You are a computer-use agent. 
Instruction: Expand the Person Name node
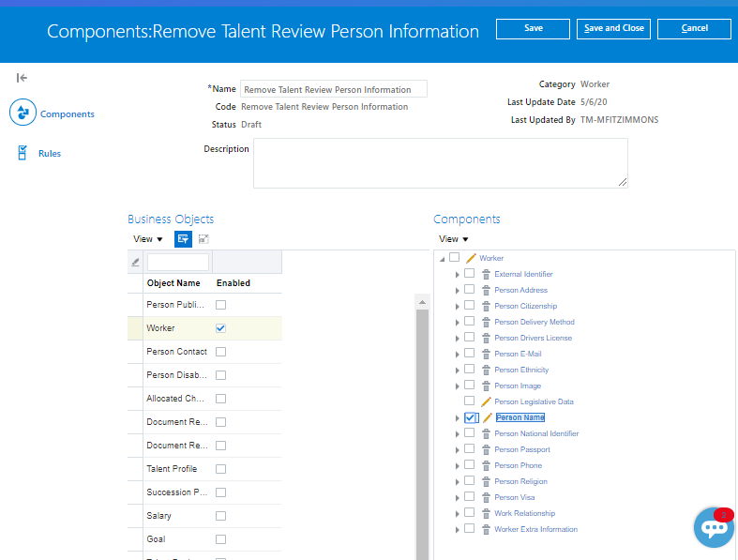pos(457,418)
